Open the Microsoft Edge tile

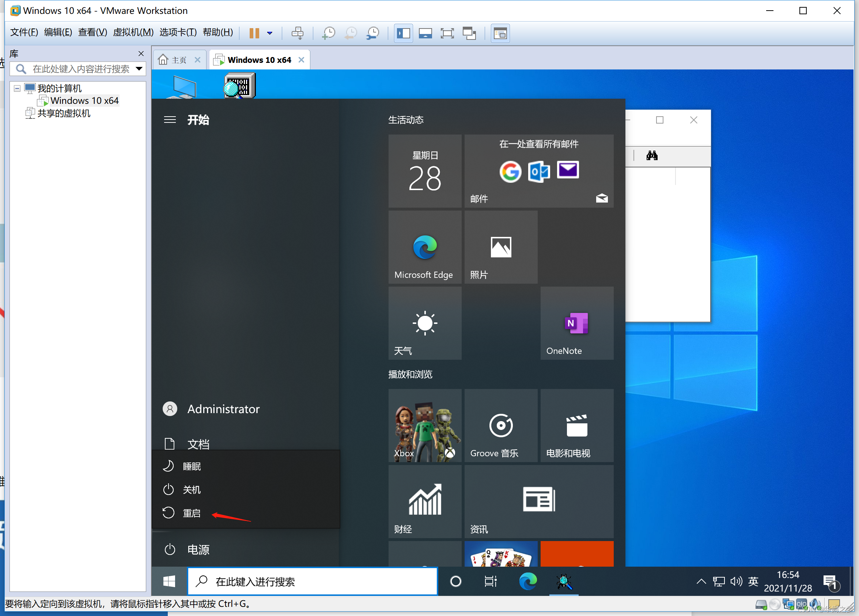tap(425, 247)
